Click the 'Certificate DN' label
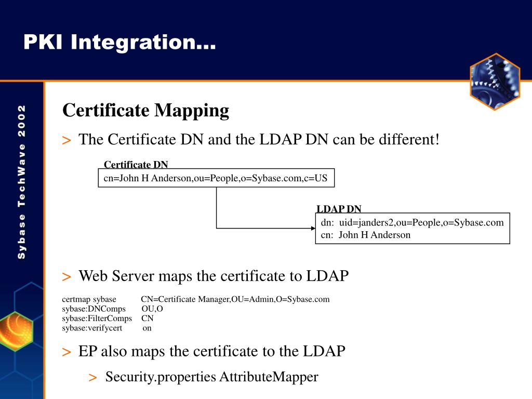The image size is (532, 399). point(136,164)
